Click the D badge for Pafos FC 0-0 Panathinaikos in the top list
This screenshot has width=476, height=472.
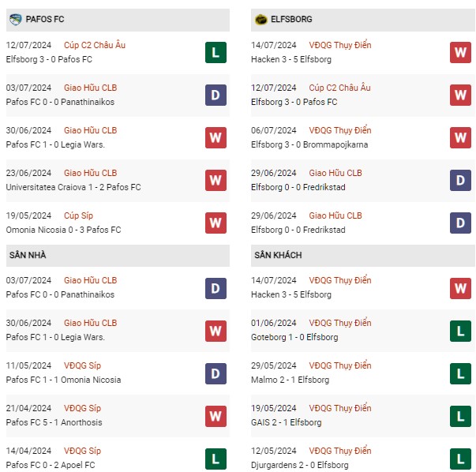(x=216, y=95)
